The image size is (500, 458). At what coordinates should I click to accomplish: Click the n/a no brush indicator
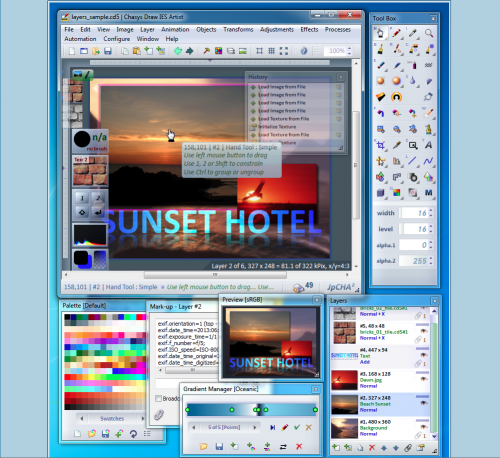point(90,141)
